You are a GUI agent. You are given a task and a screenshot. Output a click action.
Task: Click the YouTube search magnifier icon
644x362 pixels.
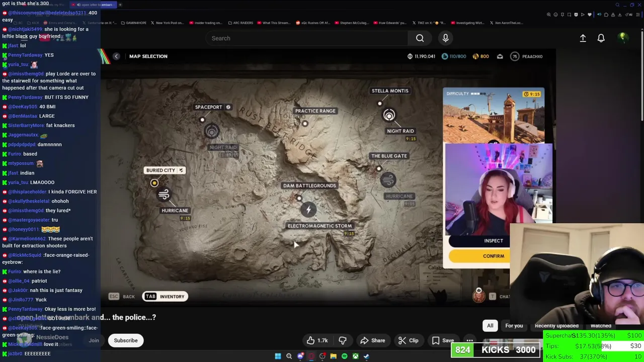[x=420, y=38]
